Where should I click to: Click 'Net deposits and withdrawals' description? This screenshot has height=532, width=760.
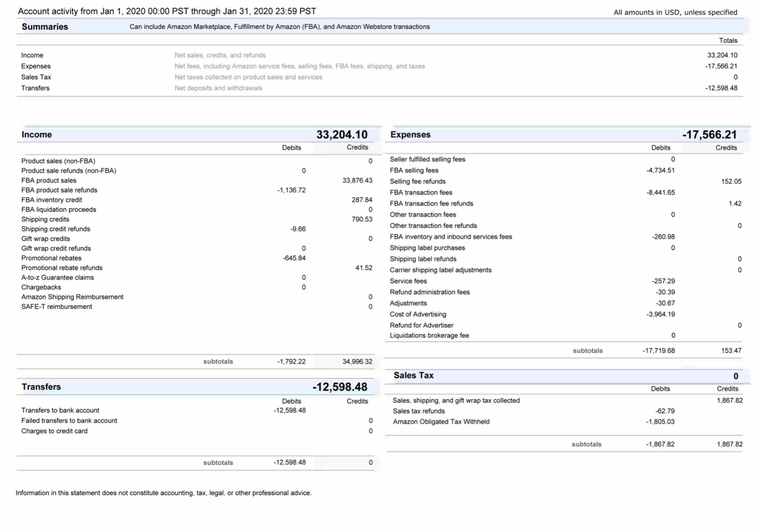pos(219,88)
